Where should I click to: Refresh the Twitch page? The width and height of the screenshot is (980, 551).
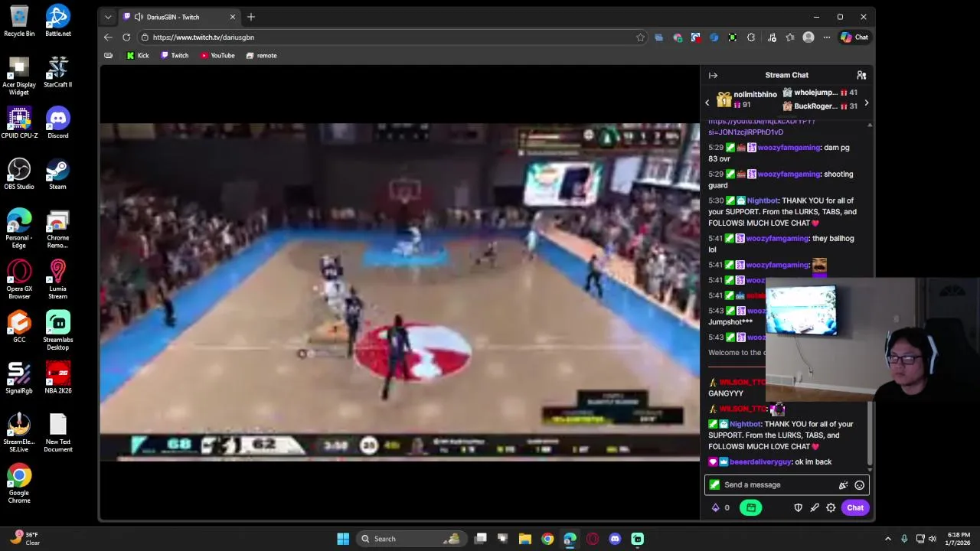[x=126, y=37]
